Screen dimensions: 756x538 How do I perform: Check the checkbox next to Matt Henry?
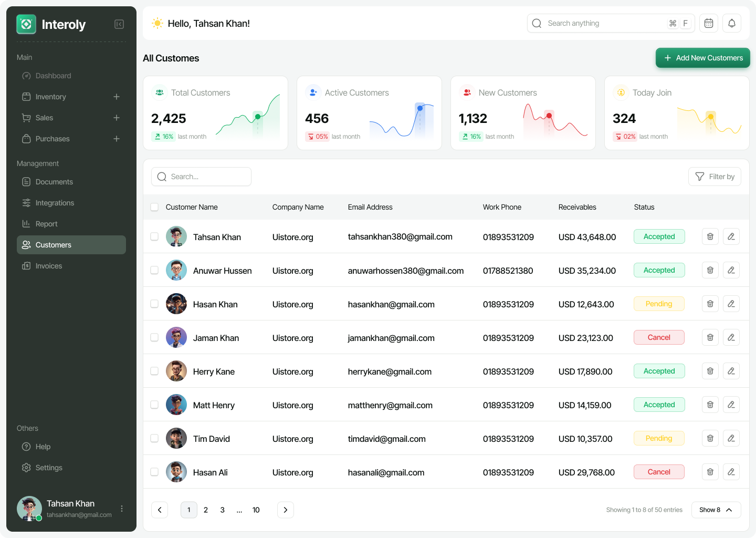pos(154,405)
